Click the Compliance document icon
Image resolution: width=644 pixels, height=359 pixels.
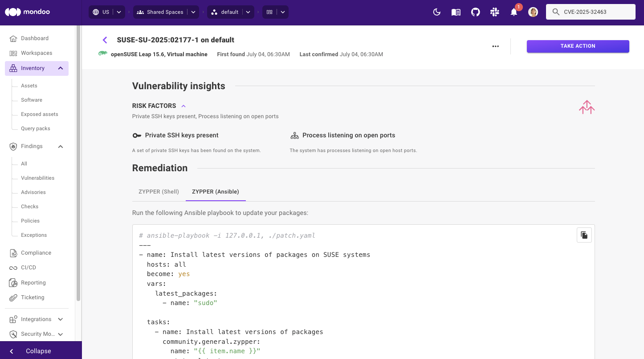coord(13,253)
